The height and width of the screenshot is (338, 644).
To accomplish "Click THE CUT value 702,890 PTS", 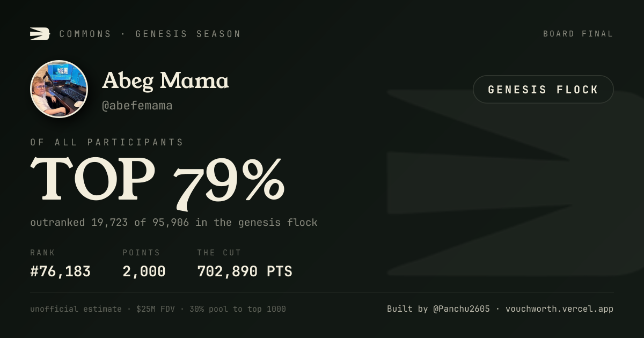I will (x=245, y=271).
